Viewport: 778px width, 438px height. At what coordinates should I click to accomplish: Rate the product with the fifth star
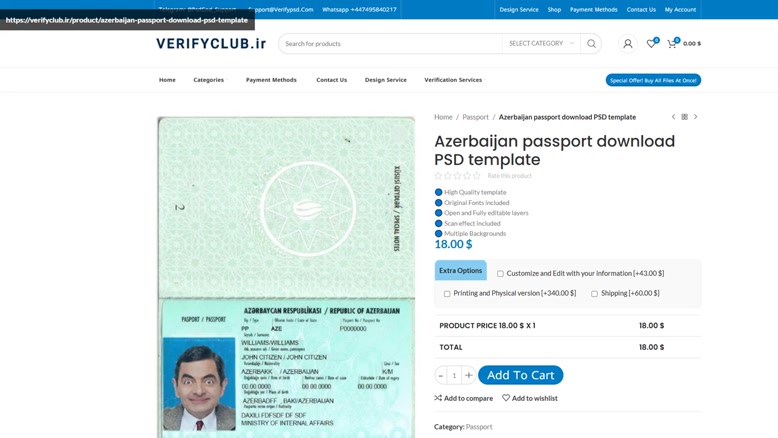(x=477, y=176)
